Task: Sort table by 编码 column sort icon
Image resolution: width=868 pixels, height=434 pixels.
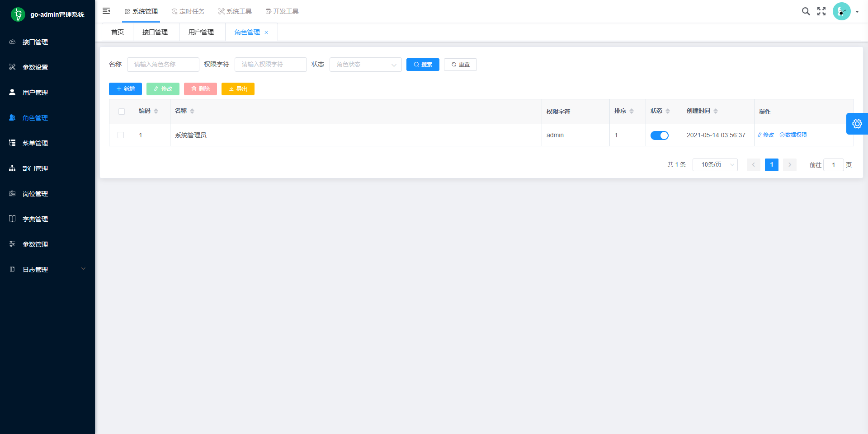Action: (156, 111)
